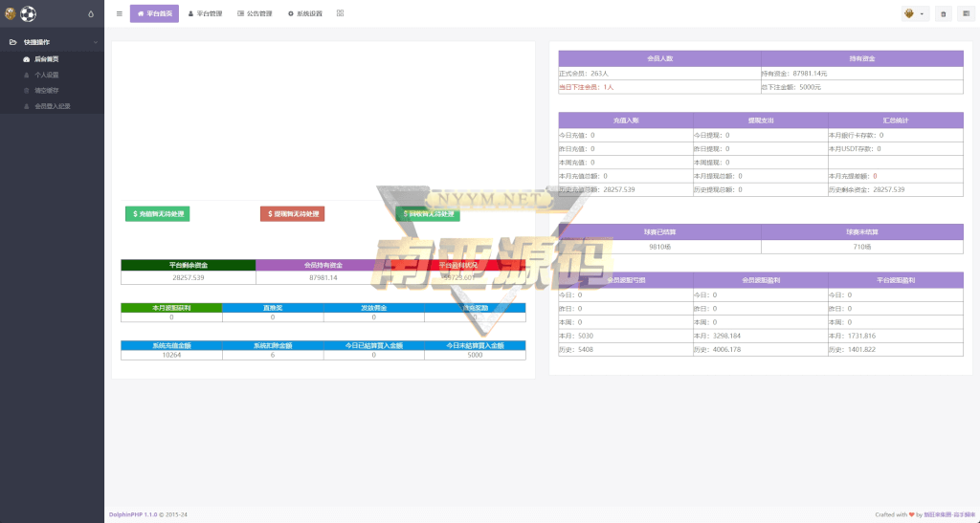
Task: Open the 平台管理 menu
Action: pyautogui.click(x=205, y=14)
